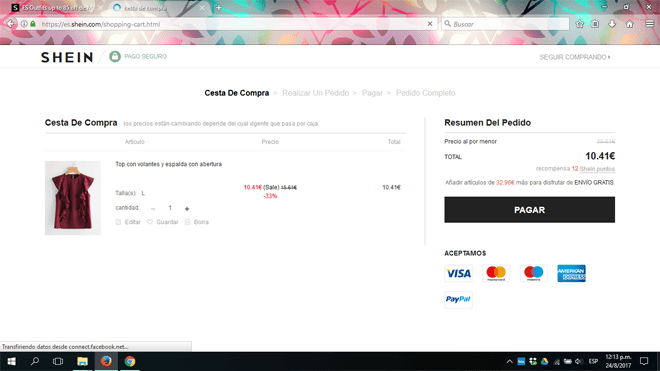Open Windows taskbar search

pos(35,361)
